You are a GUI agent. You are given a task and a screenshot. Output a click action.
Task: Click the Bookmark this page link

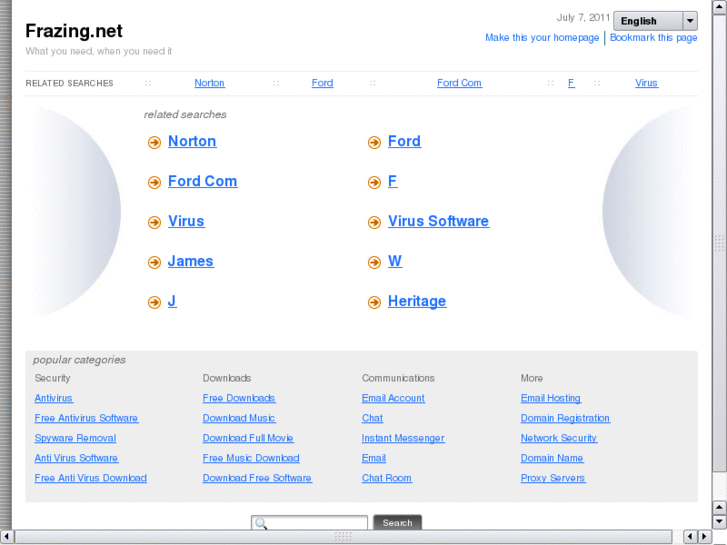pos(654,38)
